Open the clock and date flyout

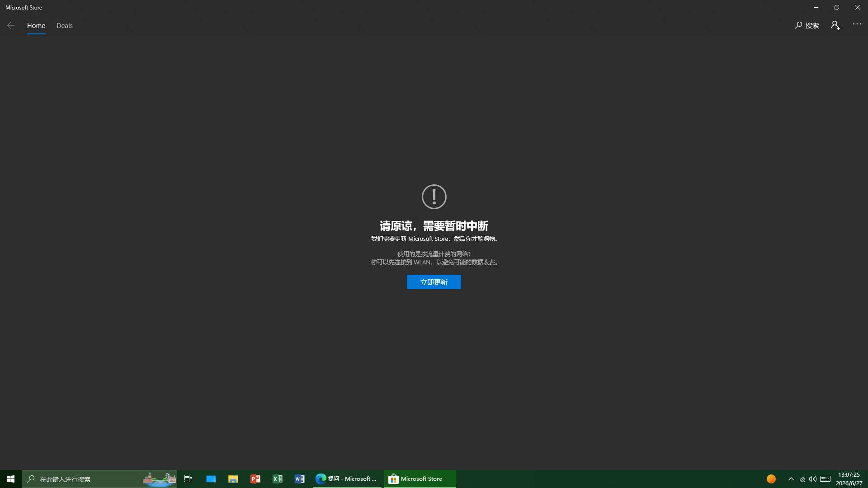click(x=849, y=479)
